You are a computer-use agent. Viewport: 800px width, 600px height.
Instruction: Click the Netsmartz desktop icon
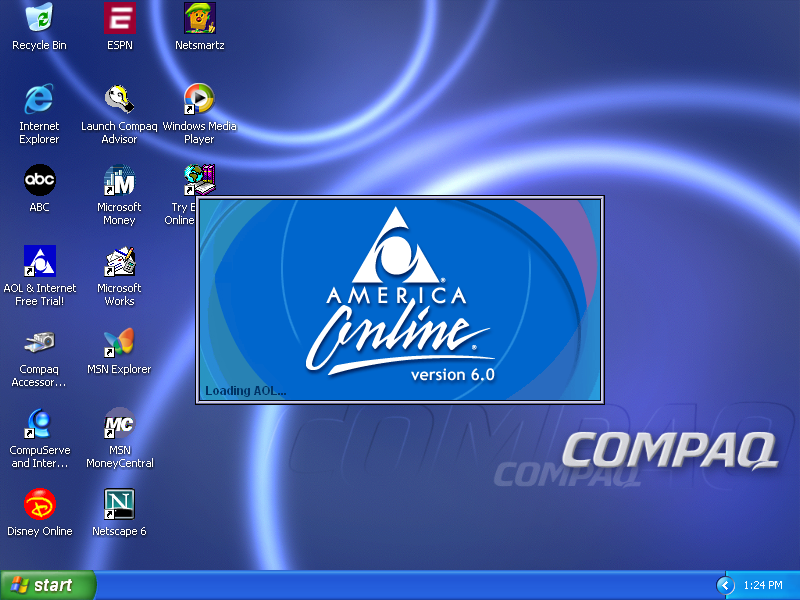(199, 18)
